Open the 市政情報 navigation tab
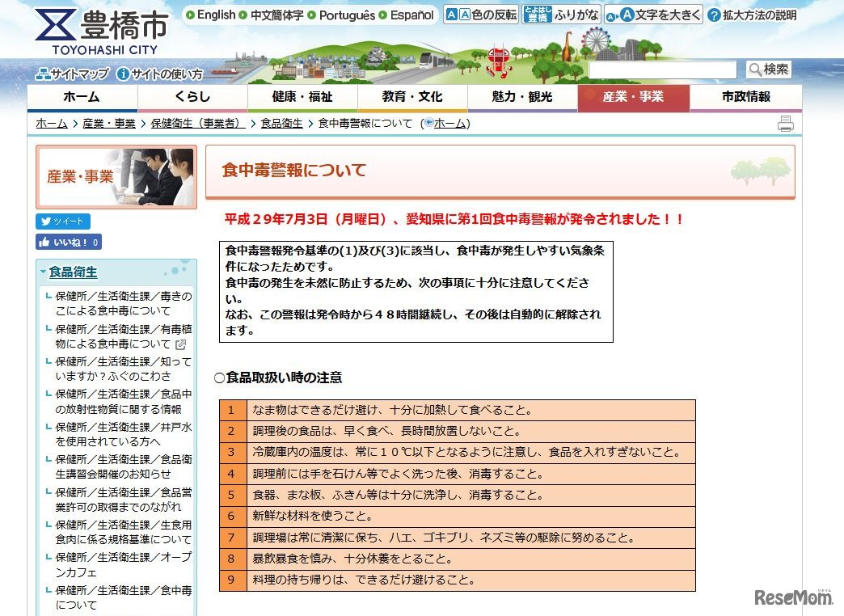The width and height of the screenshot is (844, 616). click(x=745, y=97)
